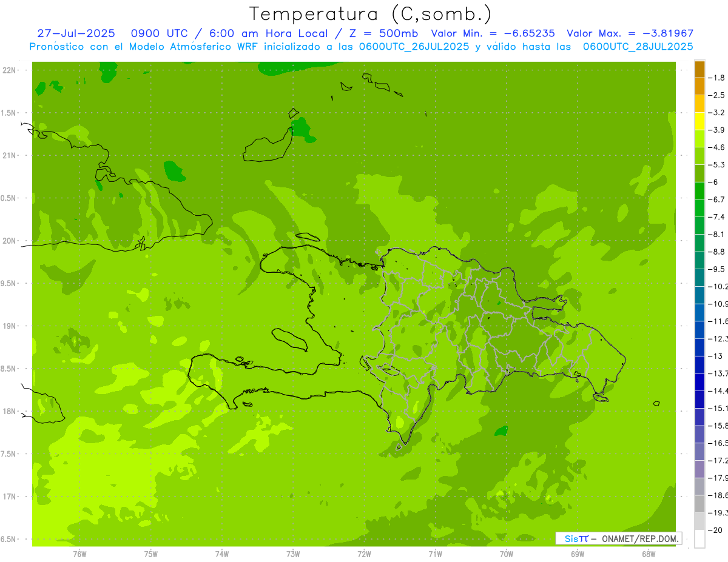The image size is (728, 562).
Task: Click the '74W' longitude label
Action: click(x=222, y=554)
